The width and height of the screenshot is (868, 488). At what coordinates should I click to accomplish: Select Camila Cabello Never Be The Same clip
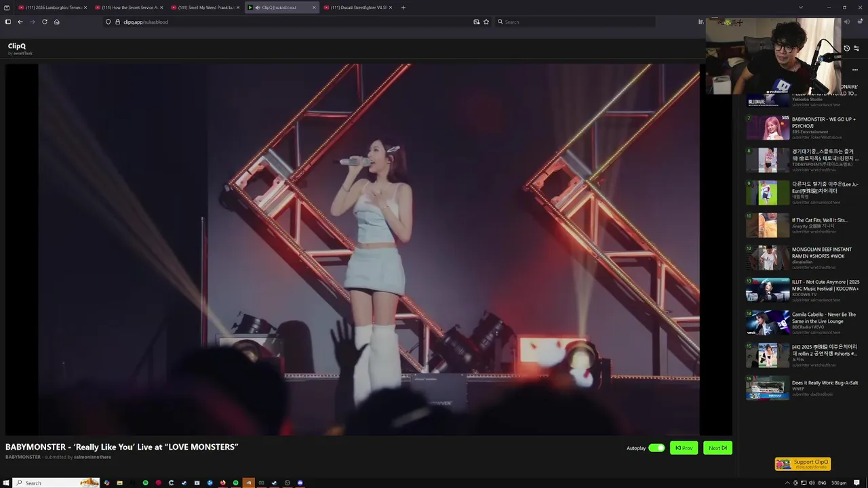pos(803,323)
